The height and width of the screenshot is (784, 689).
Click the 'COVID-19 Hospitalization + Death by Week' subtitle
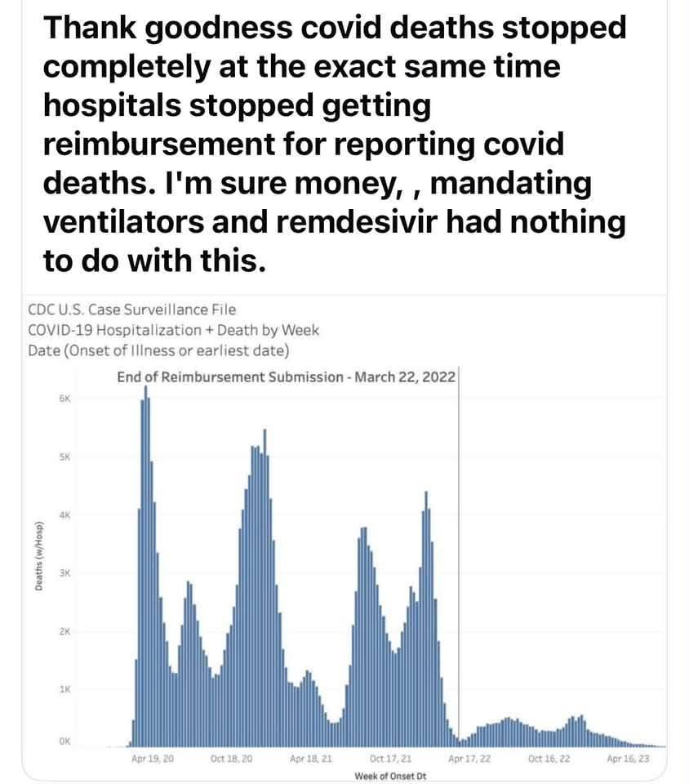pos(173,330)
